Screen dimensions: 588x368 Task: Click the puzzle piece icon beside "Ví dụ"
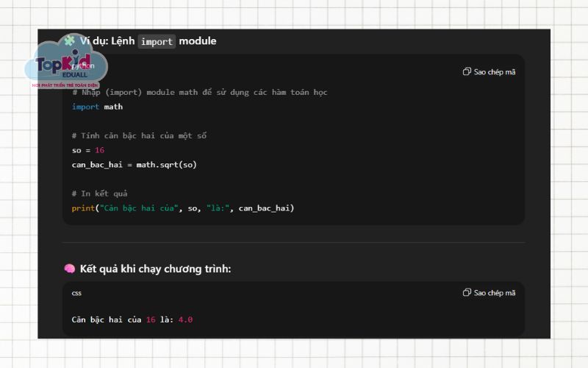(70, 40)
